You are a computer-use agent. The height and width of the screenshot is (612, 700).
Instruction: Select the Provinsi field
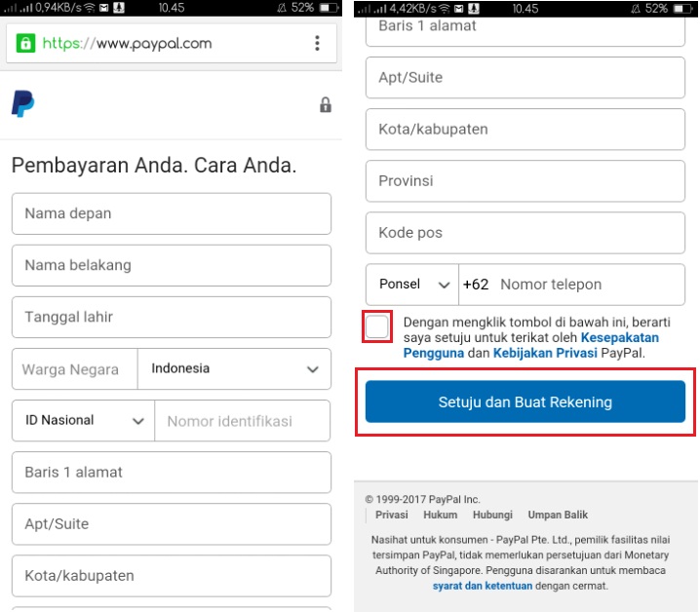[x=525, y=181]
